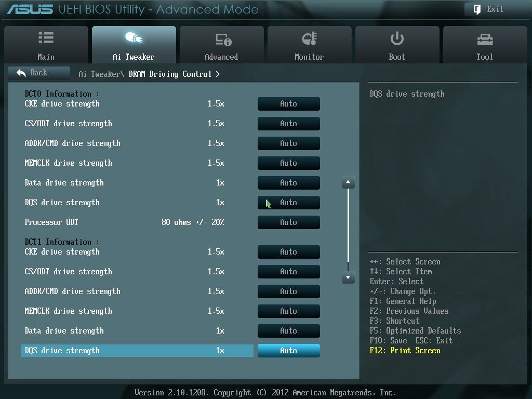
Task: Click the Monitor gauge icon
Action: [309, 38]
